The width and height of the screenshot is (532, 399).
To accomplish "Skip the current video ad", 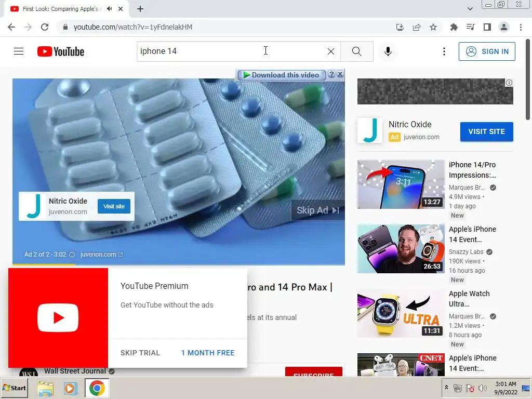I will 318,210.
